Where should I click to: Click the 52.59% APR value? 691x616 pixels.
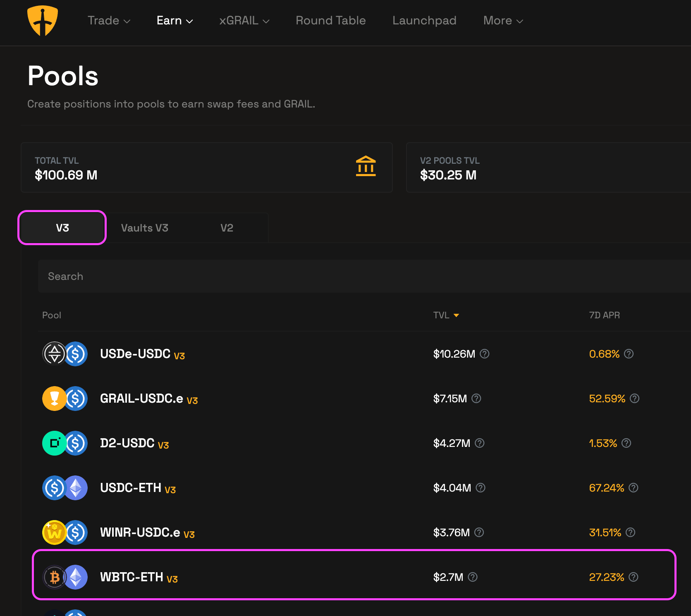click(607, 399)
